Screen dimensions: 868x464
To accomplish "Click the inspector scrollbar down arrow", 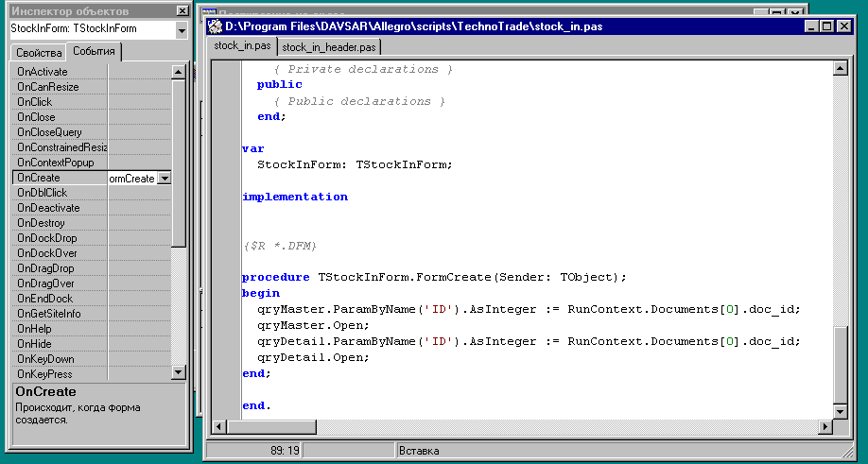I will 179,372.
